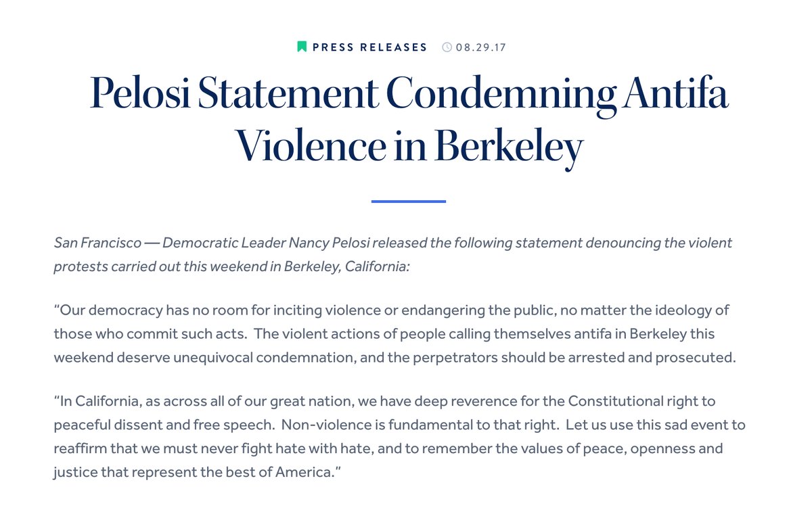
Task: Click the blue divider line under headline
Action: (409, 201)
